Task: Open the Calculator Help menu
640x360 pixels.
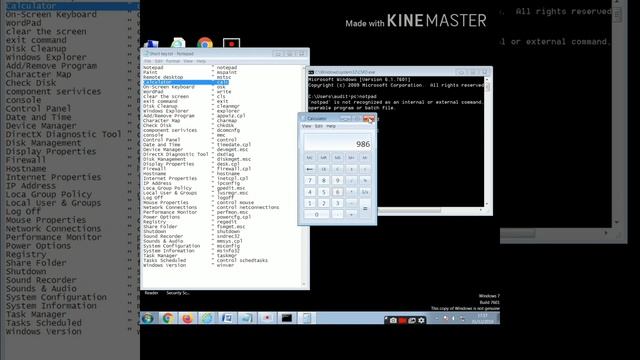Action: point(331,126)
